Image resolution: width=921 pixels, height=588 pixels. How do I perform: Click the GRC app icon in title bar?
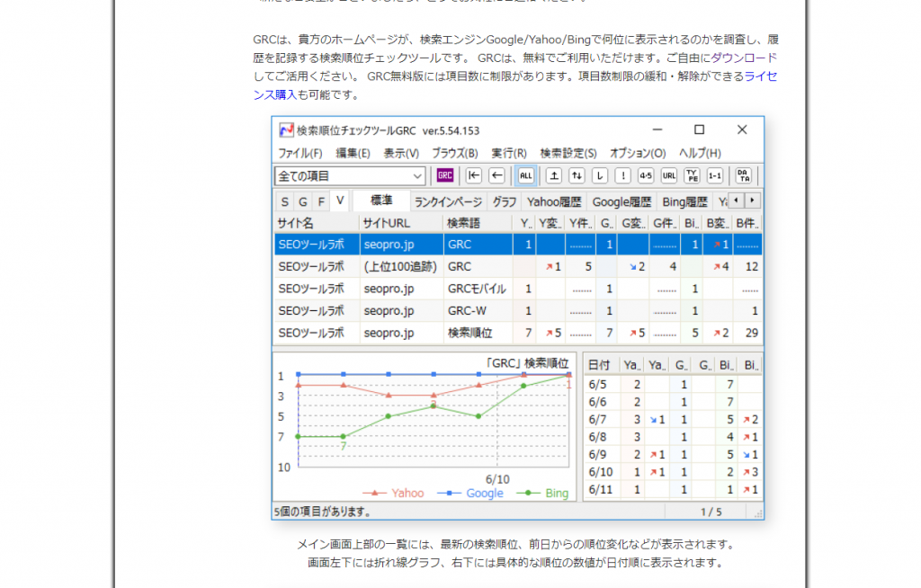point(286,129)
